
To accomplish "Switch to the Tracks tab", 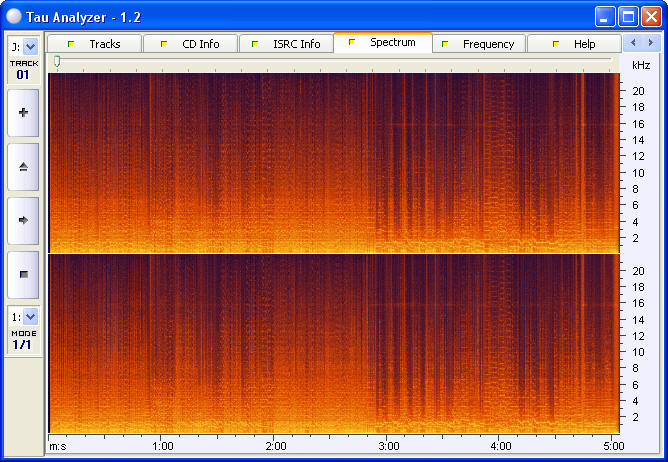I will pyautogui.click(x=95, y=44).
